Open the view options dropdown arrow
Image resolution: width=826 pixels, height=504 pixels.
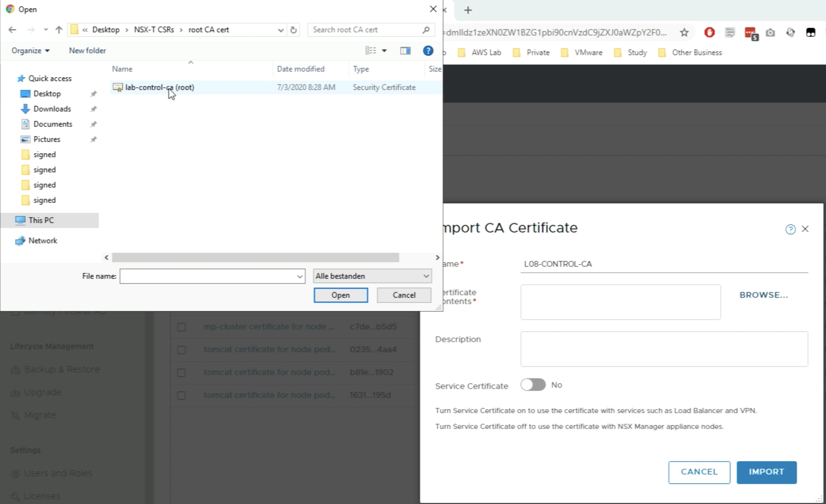pos(384,51)
